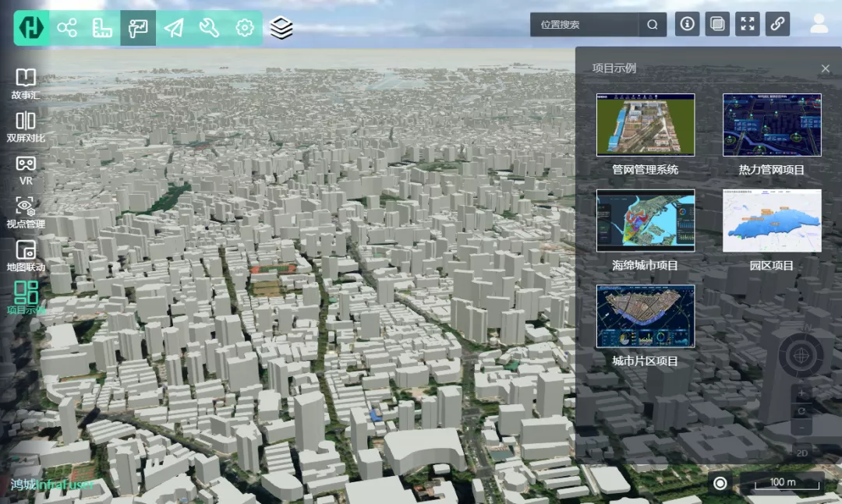
Task: Click the 热力管网项目 label
Action: pos(772,170)
